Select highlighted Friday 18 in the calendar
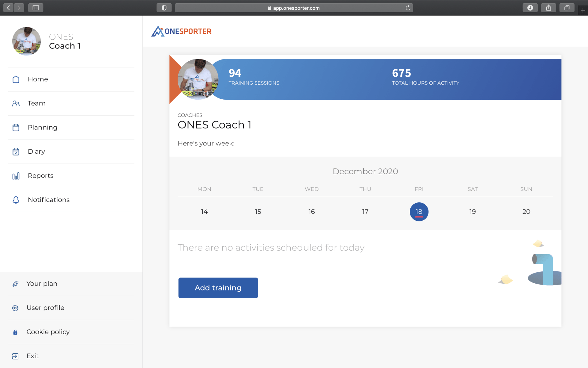 tap(419, 212)
